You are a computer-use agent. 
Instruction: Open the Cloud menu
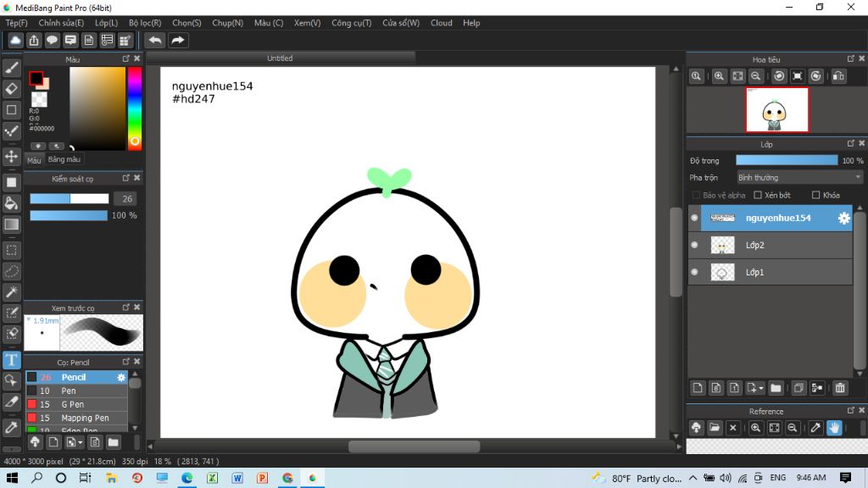pos(441,23)
